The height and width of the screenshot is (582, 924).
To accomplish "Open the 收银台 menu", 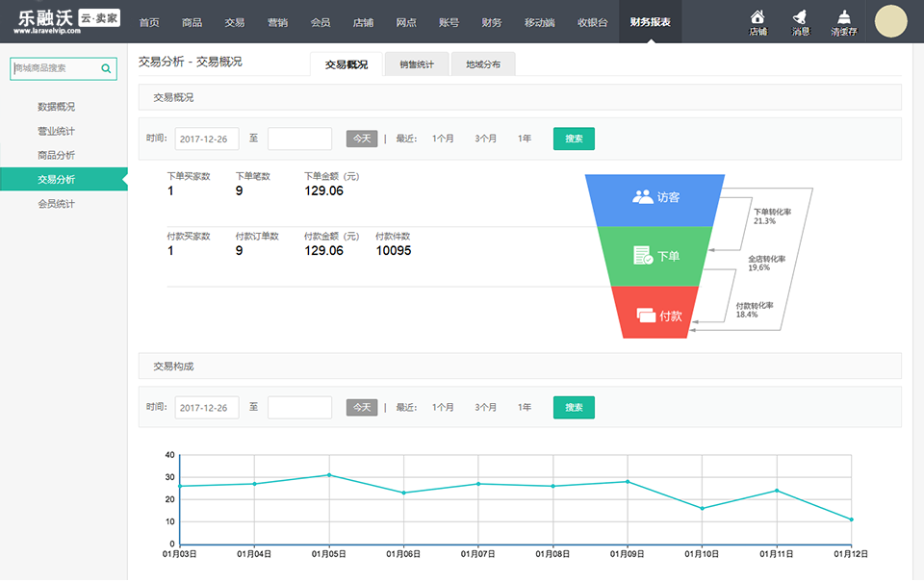I will [x=592, y=22].
